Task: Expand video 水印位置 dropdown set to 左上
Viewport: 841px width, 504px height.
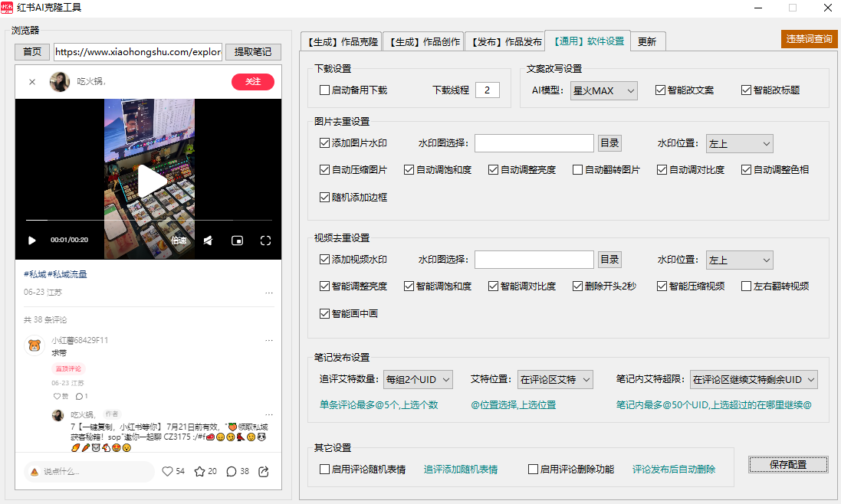Action: [x=740, y=260]
